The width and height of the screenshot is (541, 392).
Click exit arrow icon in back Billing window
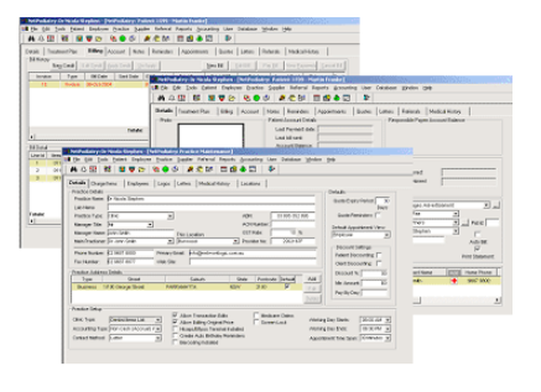click(228, 38)
